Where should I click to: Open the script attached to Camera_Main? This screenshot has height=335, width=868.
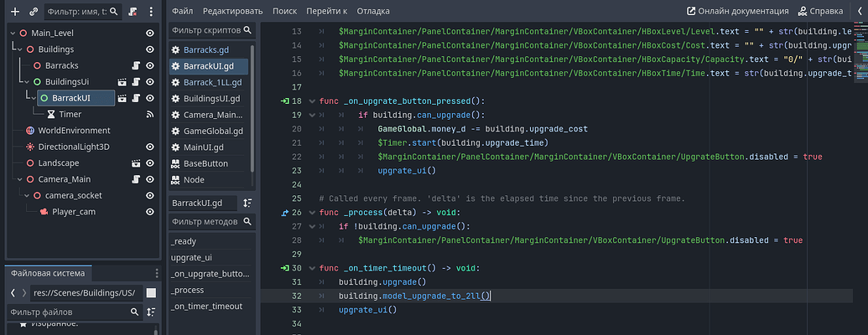[x=136, y=180]
